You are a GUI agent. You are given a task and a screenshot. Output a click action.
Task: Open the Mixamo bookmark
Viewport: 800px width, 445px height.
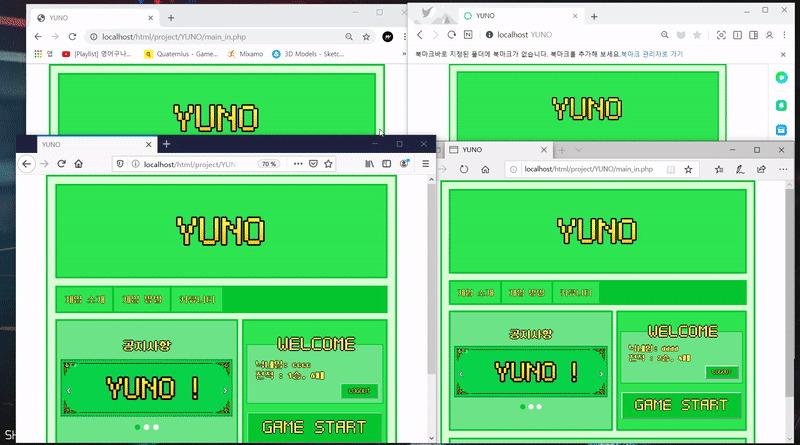(x=245, y=54)
